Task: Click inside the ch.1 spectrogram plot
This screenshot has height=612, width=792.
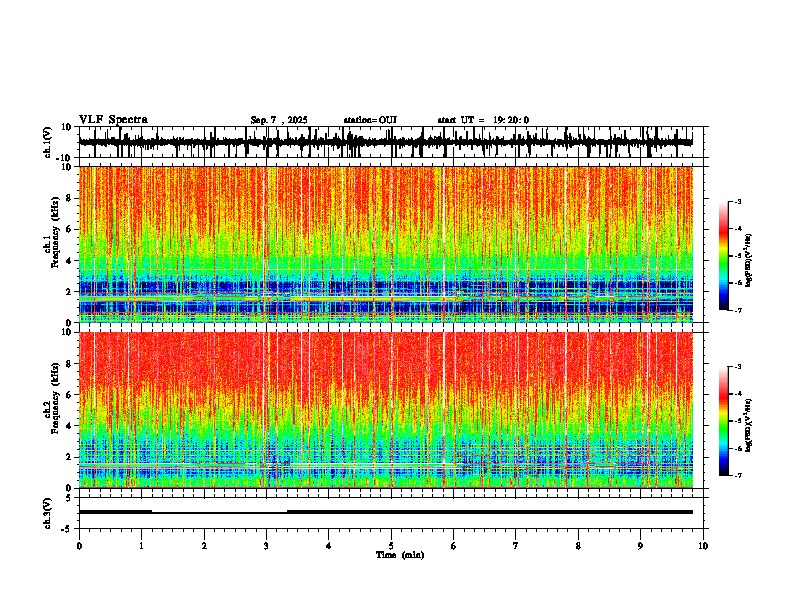Action: 386,244
